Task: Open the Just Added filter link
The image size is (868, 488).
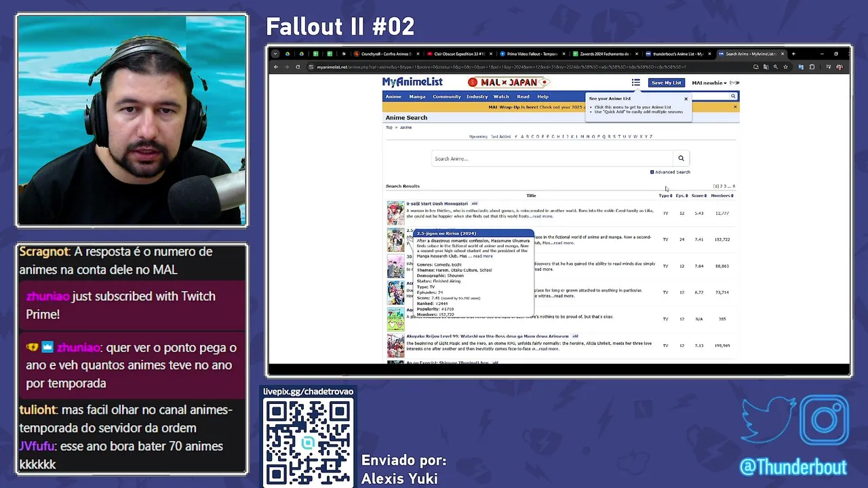Action: click(500, 137)
